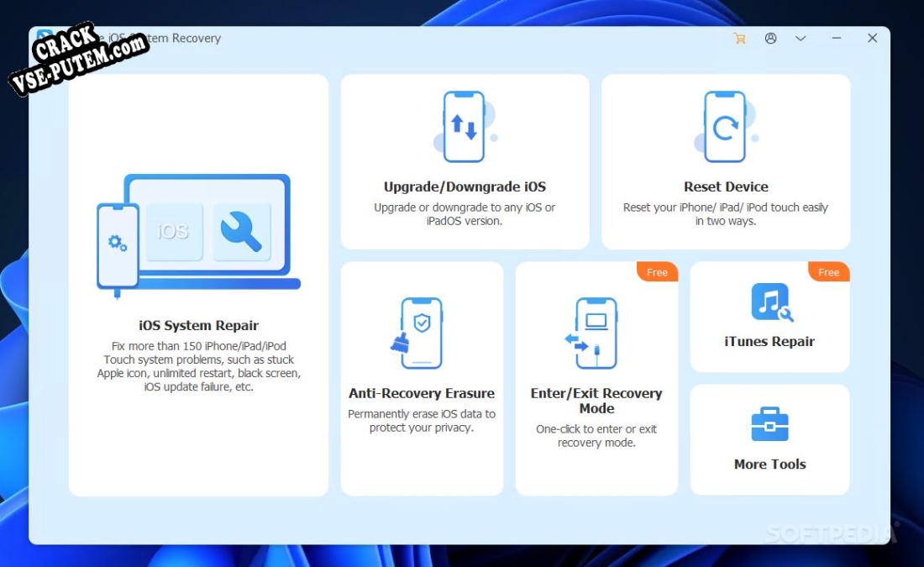The image size is (924, 567).
Task: Click the iTunes Repair label
Action: pyautogui.click(x=769, y=341)
